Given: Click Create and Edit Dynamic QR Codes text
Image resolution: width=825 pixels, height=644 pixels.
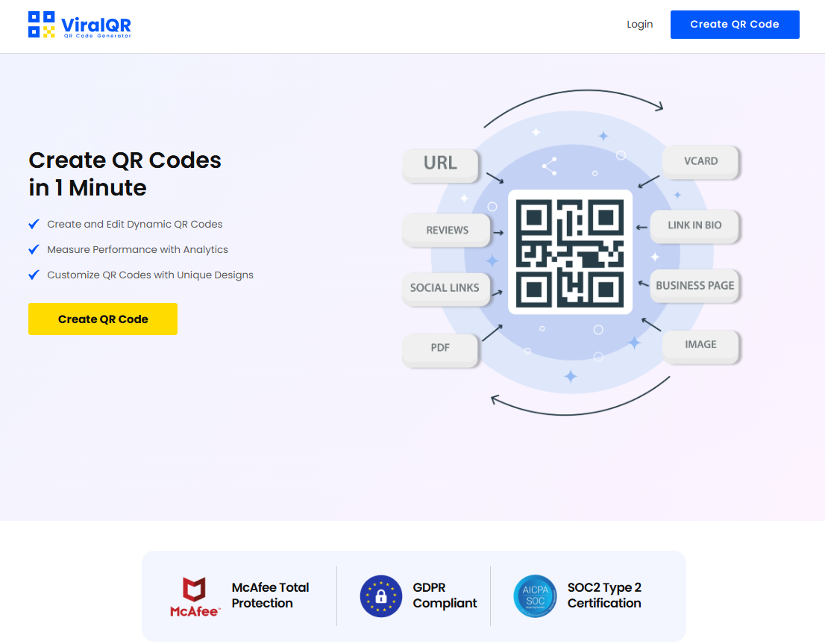Looking at the screenshot, I should click(x=135, y=225).
